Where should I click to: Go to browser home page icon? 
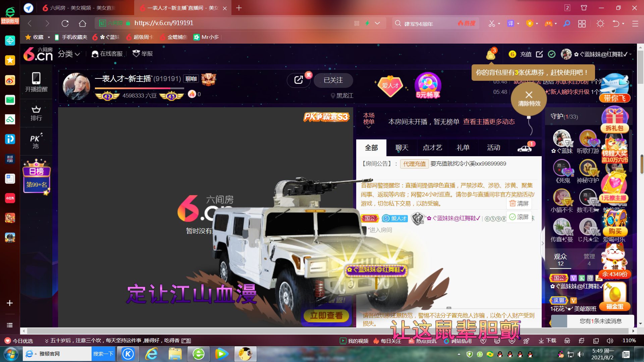[83, 23]
